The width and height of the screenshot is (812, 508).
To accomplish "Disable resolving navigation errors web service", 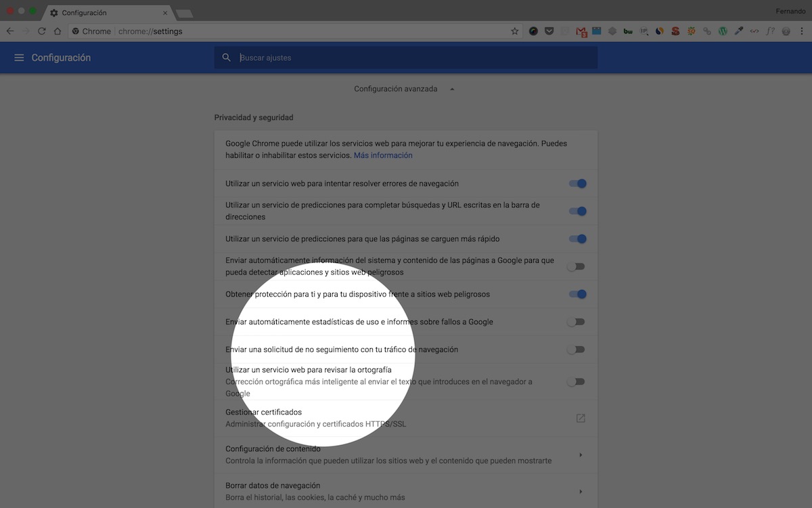I will coord(577,184).
